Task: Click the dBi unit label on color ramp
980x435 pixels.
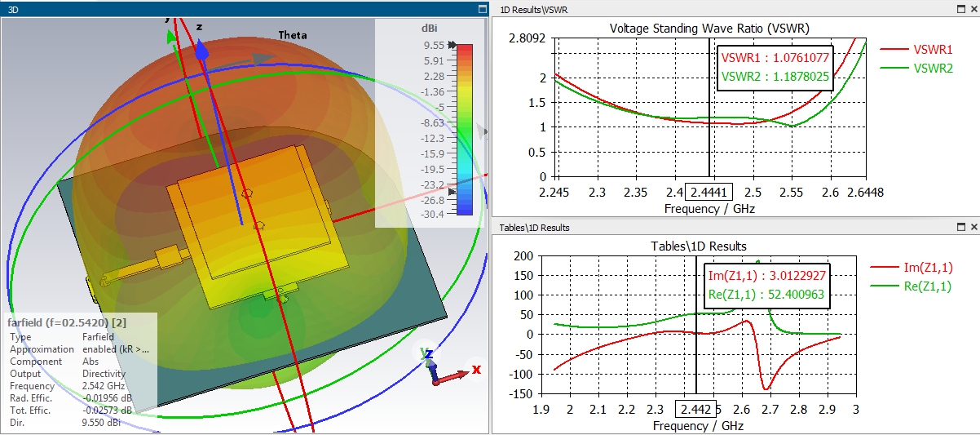Action: (x=430, y=28)
